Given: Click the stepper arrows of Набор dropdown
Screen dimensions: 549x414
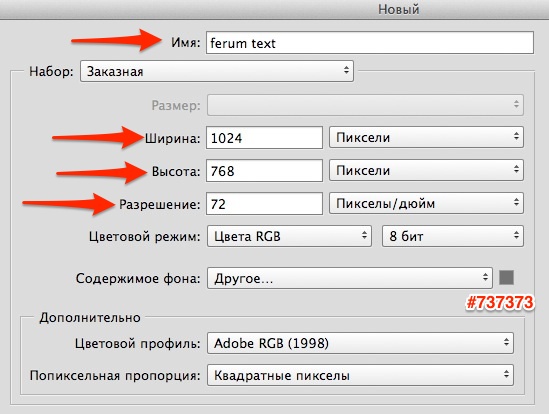Looking at the screenshot, I should [x=346, y=70].
